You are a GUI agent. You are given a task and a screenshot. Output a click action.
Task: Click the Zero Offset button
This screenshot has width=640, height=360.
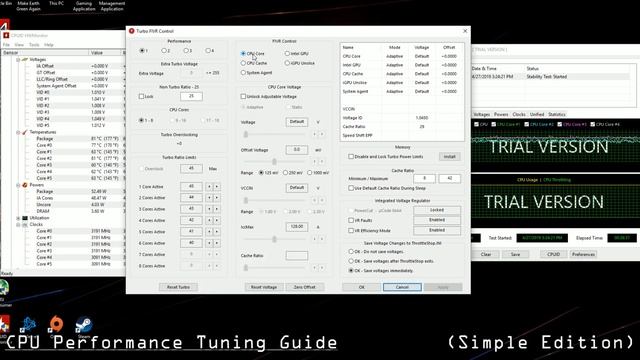304,287
